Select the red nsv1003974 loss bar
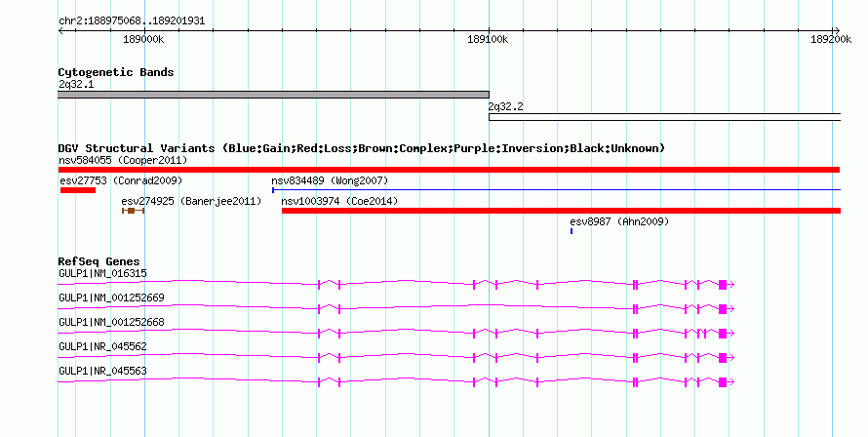Image resolution: width=868 pixels, height=437 pixels. [562, 211]
